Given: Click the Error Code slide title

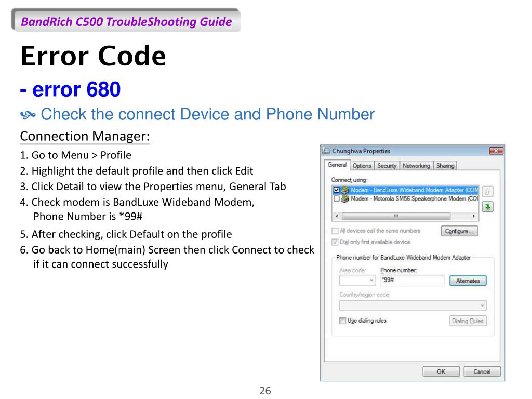Looking at the screenshot, I should click(93, 56).
